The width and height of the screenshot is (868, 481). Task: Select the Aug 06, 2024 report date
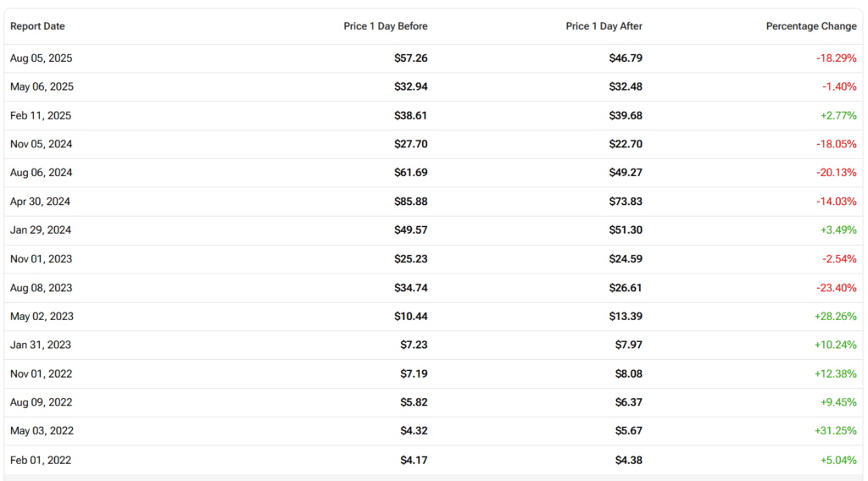click(x=42, y=173)
